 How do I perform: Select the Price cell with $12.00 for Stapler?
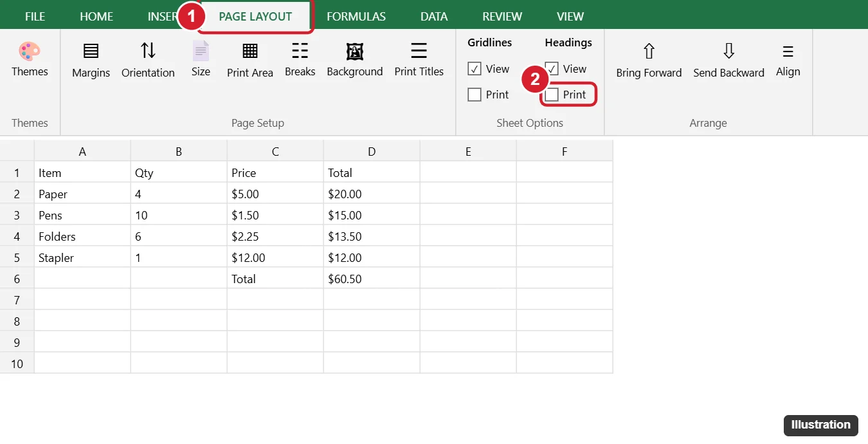pyautogui.click(x=275, y=257)
